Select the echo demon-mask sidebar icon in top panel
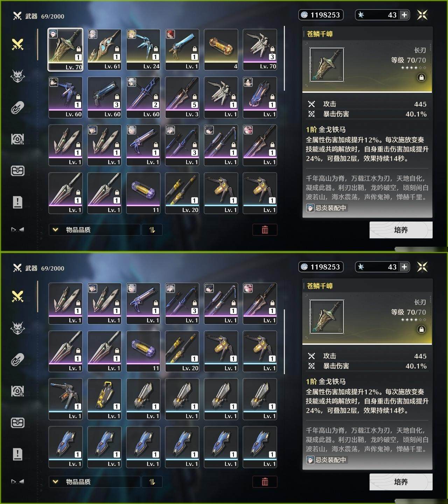 pyautogui.click(x=17, y=76)
